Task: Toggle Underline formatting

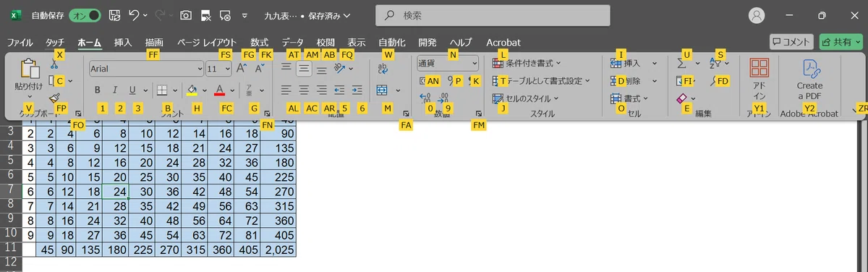Action: click(133, 90)
